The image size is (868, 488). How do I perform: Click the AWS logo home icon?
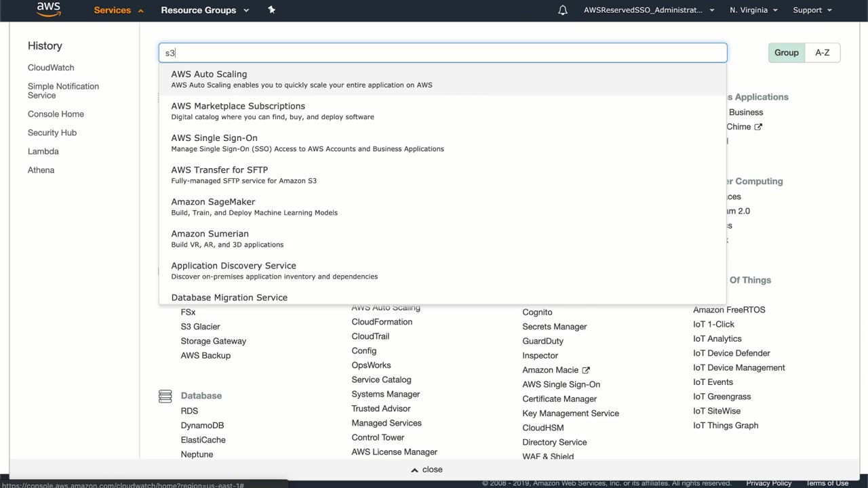(48, 9)
